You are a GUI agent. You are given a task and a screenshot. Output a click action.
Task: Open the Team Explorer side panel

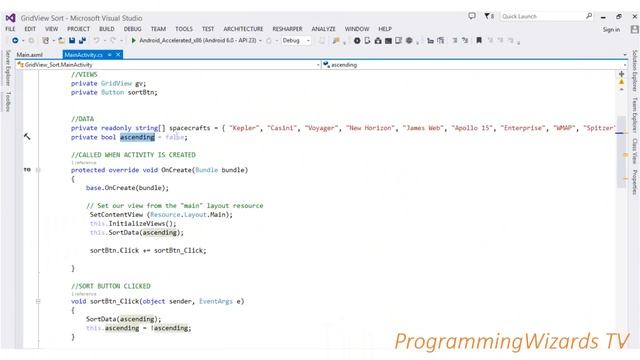tap(635, 115)
